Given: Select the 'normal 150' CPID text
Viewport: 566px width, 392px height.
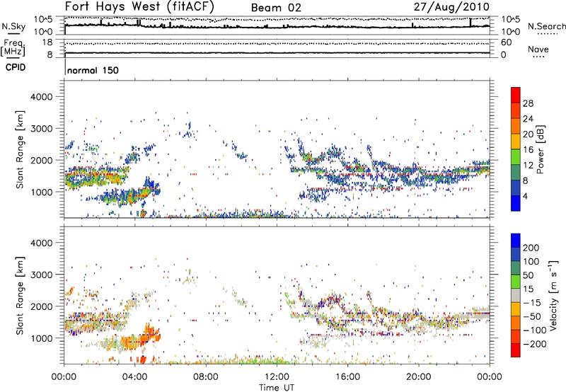Looking at the screenshot, I should [x=93, y=70].
